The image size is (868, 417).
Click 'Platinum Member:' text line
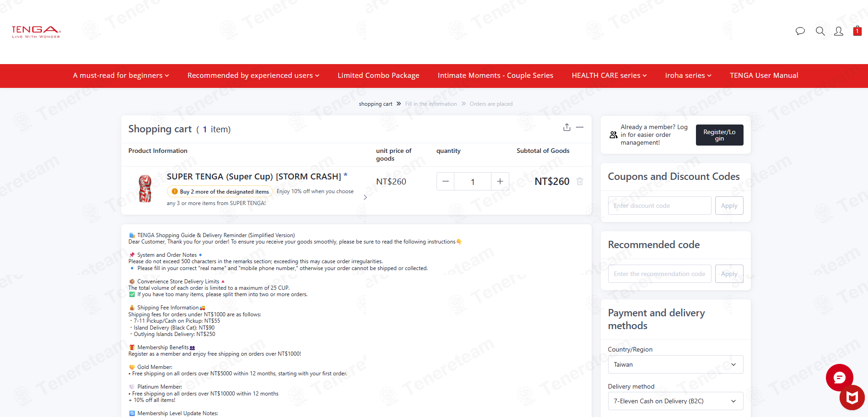160,387
